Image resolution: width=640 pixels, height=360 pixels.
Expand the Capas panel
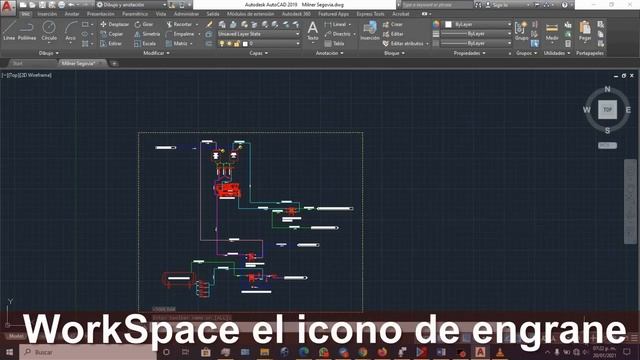click(258, 53)
